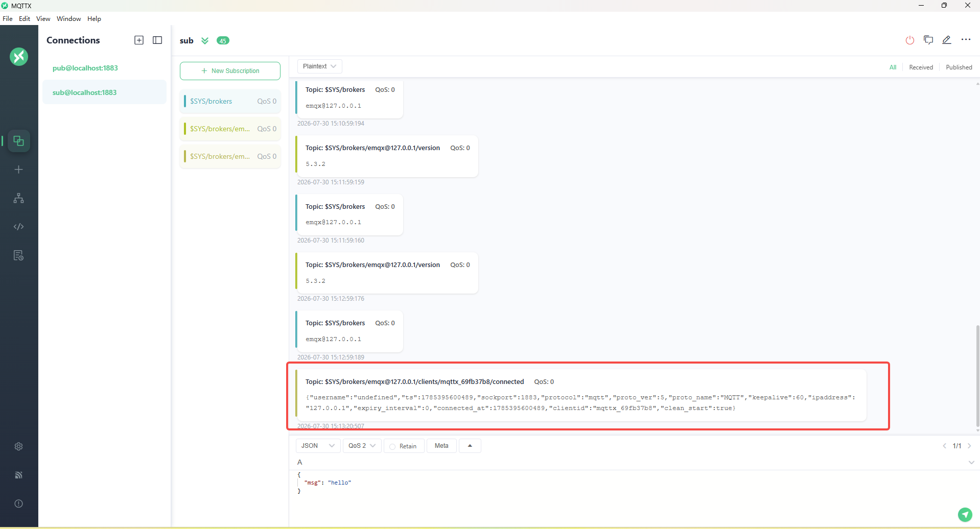Click the $SYS/brokers message at 15:10:59:194
This screenshot has height=529, width=980.
tap(349, 99)
